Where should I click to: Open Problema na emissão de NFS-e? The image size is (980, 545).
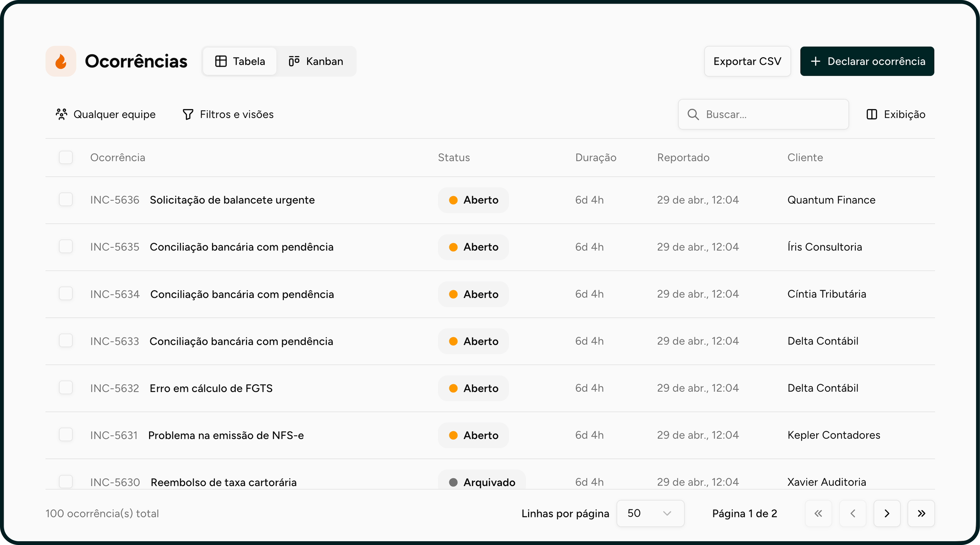226,435
